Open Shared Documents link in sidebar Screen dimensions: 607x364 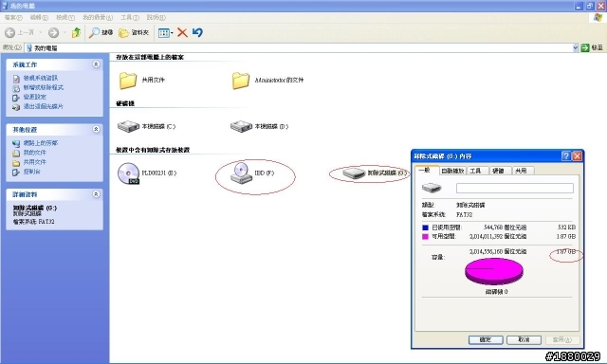pyautogui.click(x=34, y=162)
